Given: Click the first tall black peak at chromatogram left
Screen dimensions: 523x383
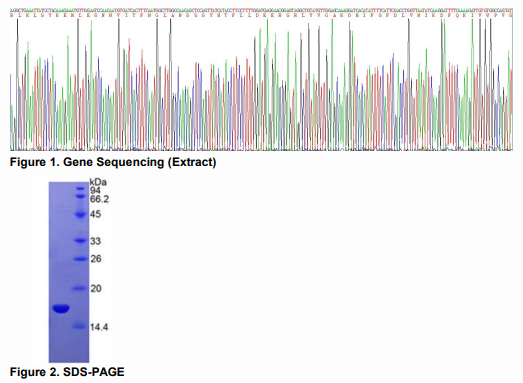Looking at the screenshot, I should pos(17,83).
